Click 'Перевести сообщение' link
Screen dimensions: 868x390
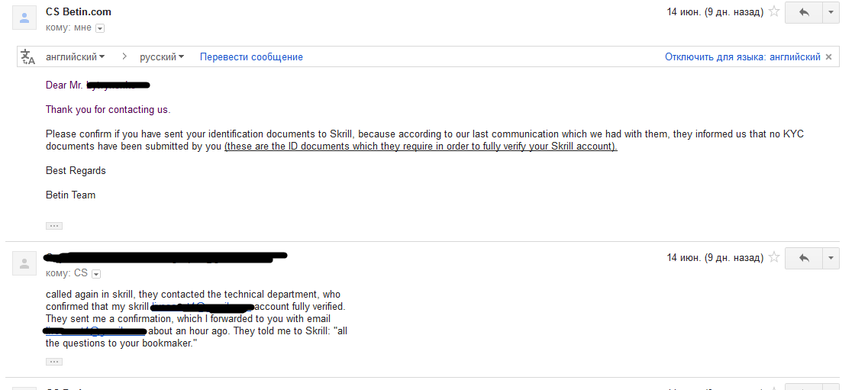(x=251, y=57)
